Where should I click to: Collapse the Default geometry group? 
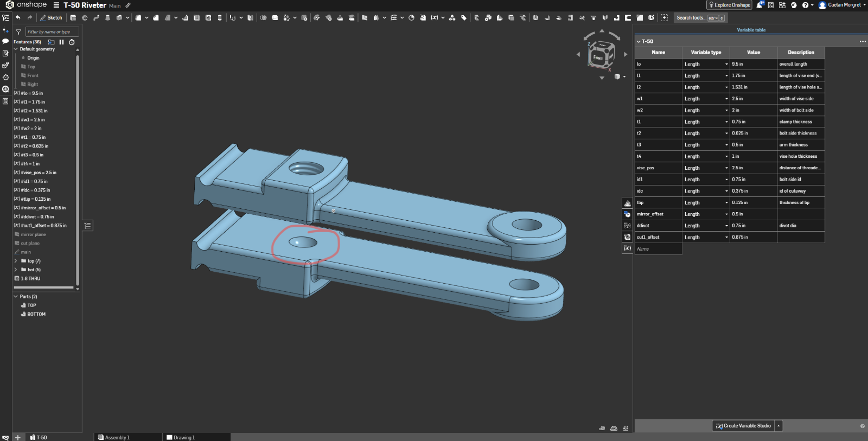[16, 49]
